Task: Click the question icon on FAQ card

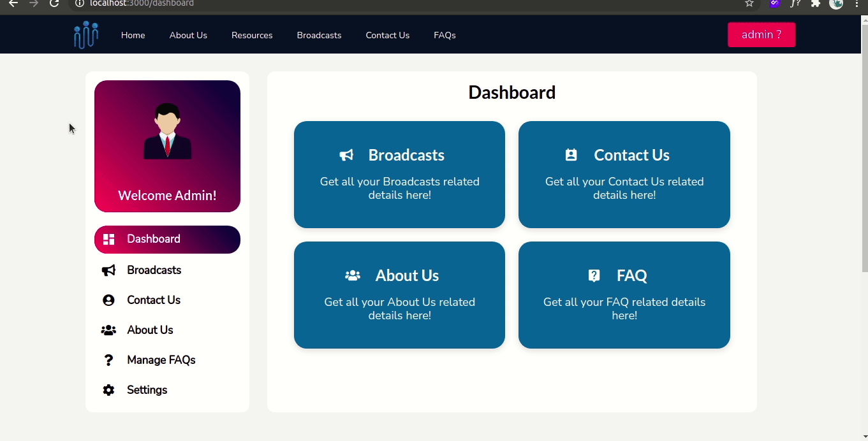Action: (594, 275)
